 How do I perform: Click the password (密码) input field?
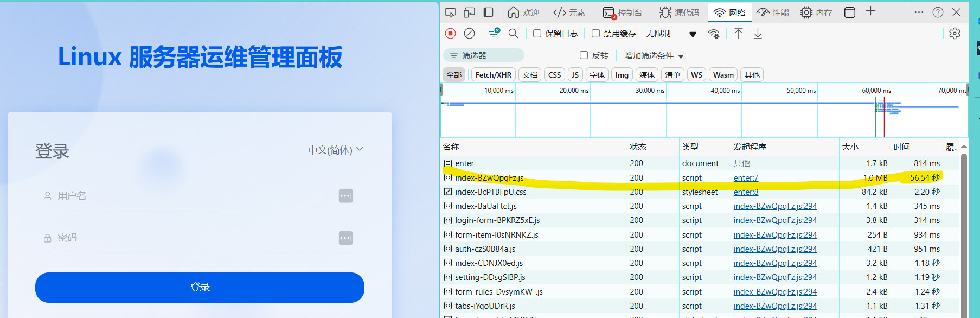pos(200,238)
